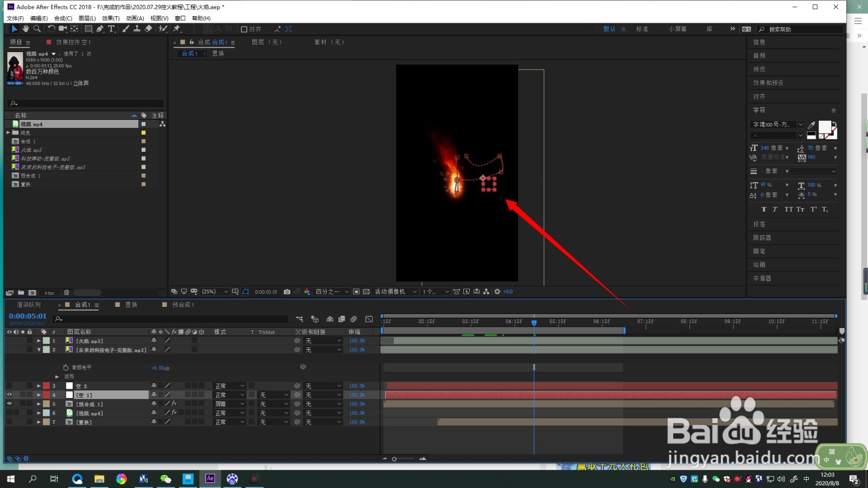The width and height of the screenshot is (868, 488).
Task: Open the graph editor icon in timeline
Action: 369,319
